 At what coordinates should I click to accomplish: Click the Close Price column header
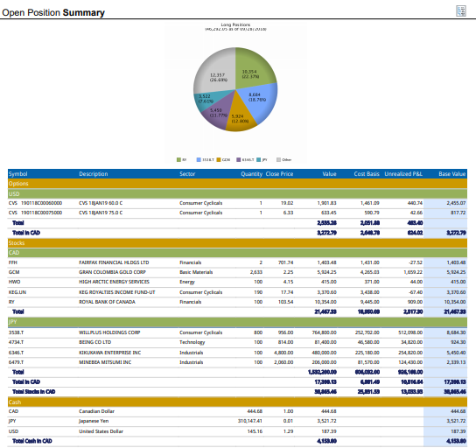(x=279, y=174)
